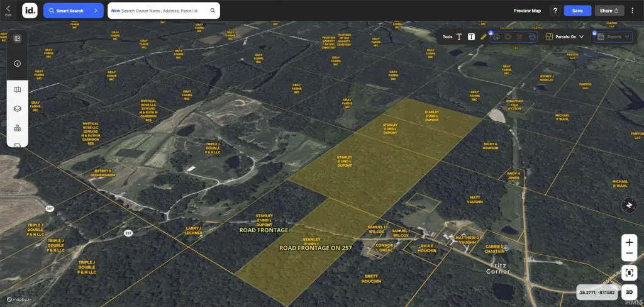The width and height of the screenshot is (644, 307).
Task: Zoom in with the plus button
Action: [x=629, y=242]
